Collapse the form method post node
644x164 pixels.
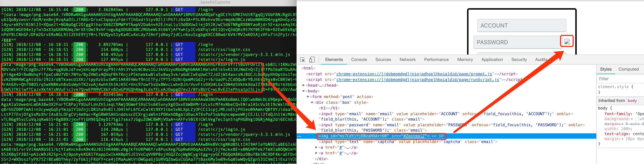coord(308,97)
